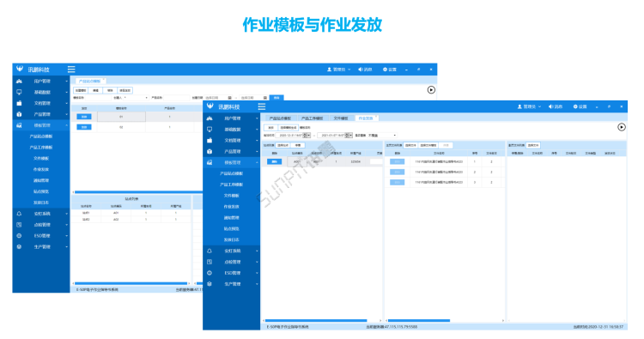Image resolution: width=644 pixels, height=339 pixels.
Task: Open the filter combo box beside the date range
Action: (382, 135)
